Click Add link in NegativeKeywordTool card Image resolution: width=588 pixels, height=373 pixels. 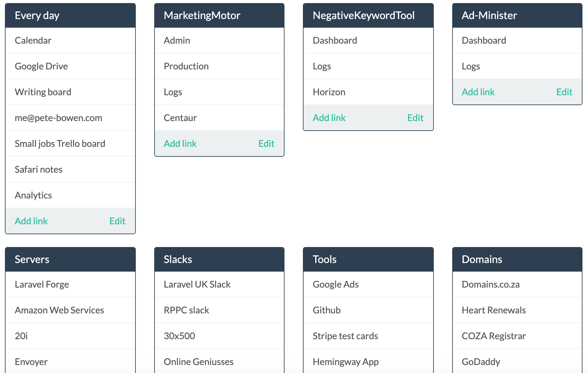329,118
